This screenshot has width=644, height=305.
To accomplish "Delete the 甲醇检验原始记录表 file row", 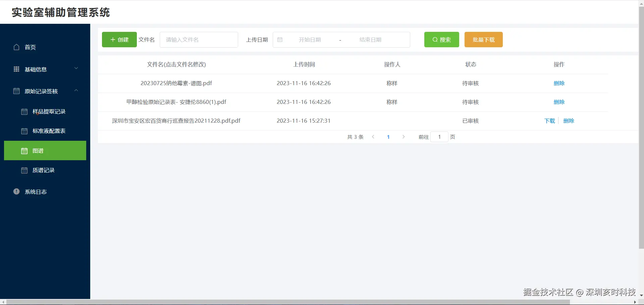I will tap(559, 102).
